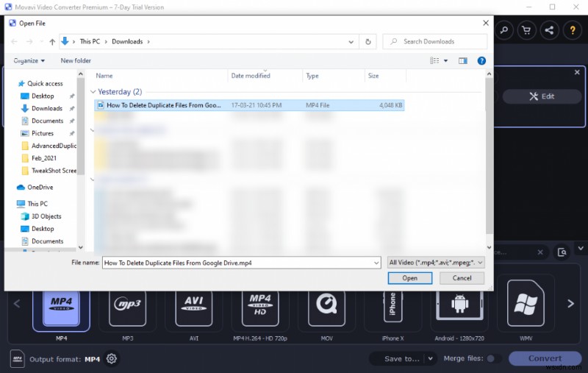Sort files by Type column

tap(312, 76)
